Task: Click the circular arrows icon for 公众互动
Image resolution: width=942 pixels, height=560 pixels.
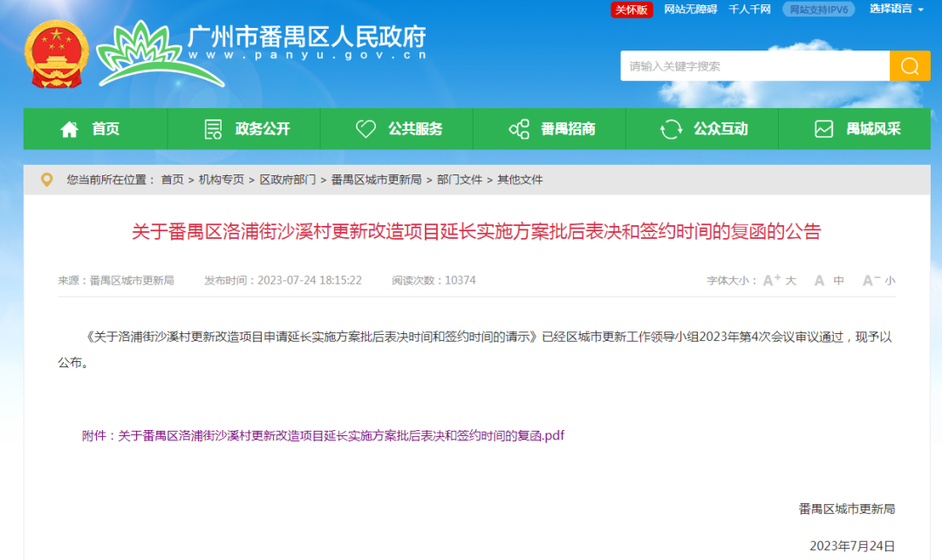Action: pyautogui.click(x=670, y=128)
